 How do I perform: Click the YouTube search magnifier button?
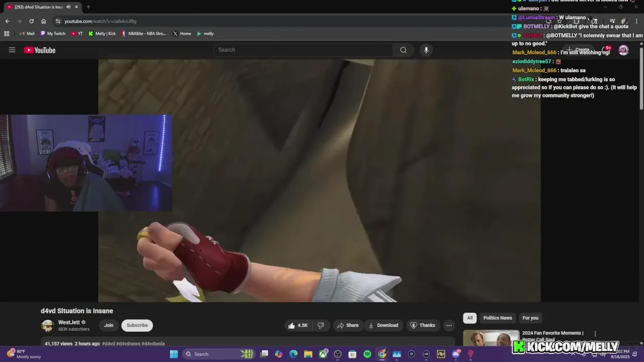pos(403,50)
